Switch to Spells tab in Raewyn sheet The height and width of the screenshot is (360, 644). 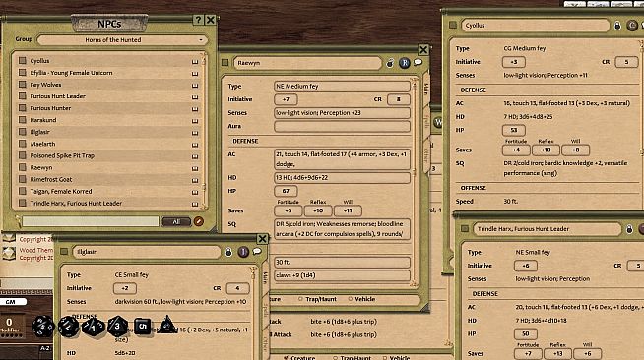pyautogui.click(x=426, y=122)
